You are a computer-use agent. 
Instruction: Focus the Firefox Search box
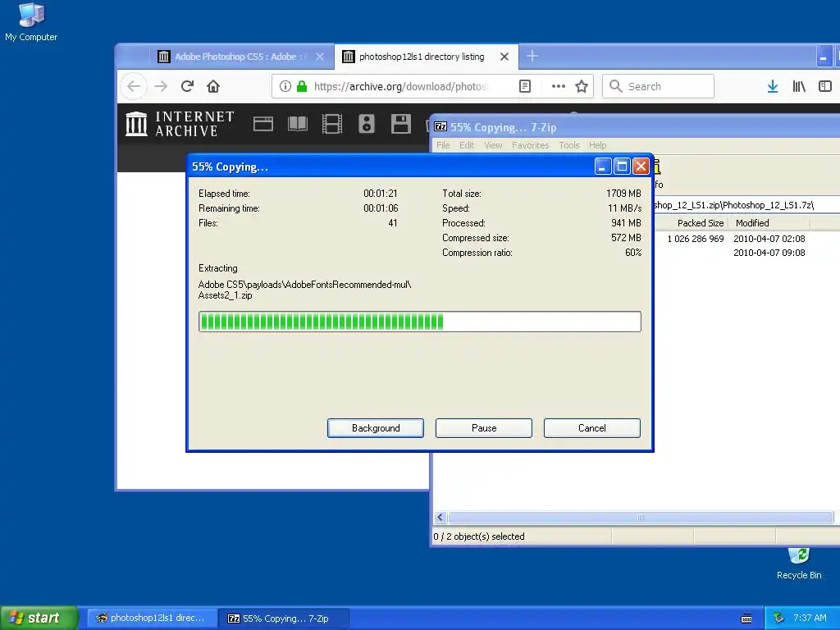click(658, 86)
